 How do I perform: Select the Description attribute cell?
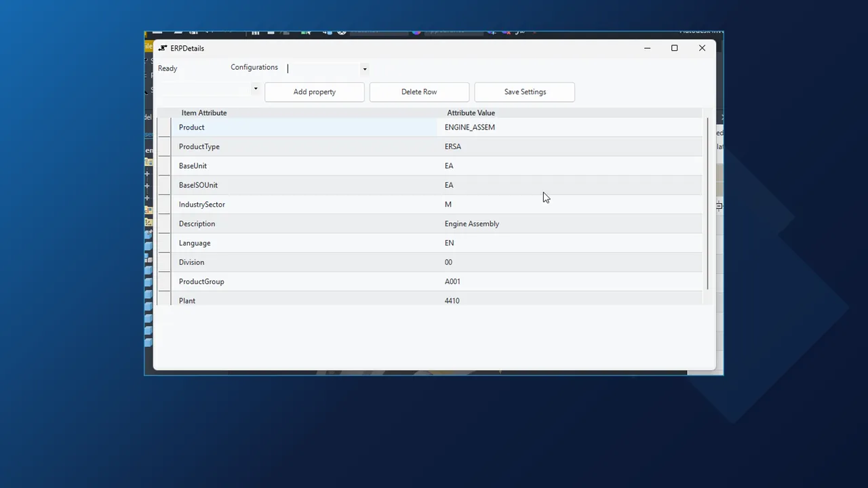click(305, 224)
